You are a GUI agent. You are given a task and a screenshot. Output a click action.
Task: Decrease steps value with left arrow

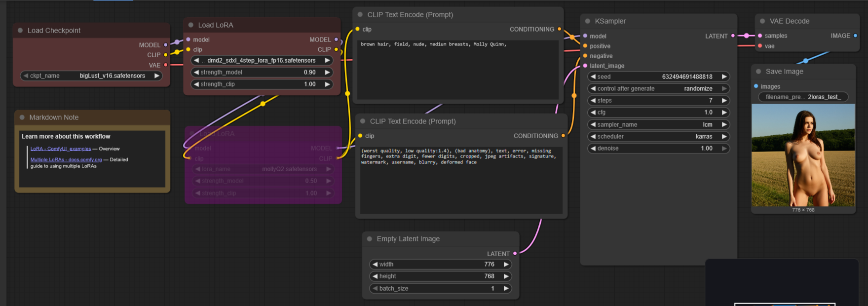593,100
